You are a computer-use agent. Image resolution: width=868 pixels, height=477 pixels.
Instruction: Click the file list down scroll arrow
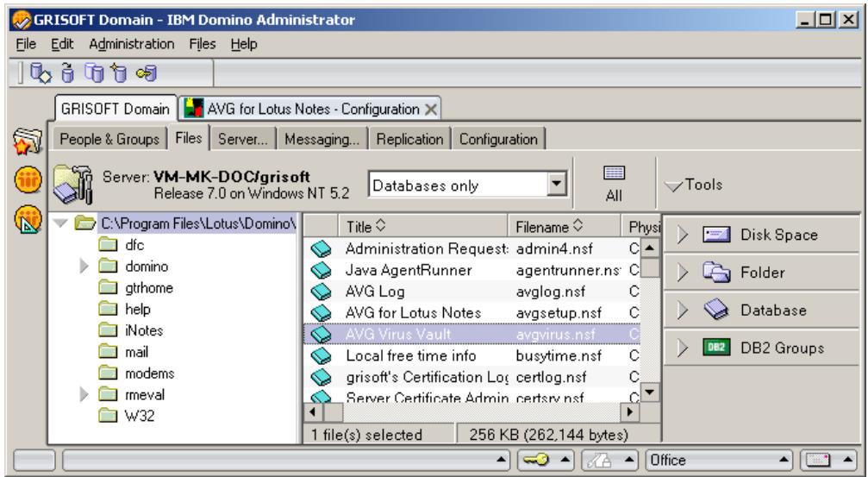[x=650, y=392]
